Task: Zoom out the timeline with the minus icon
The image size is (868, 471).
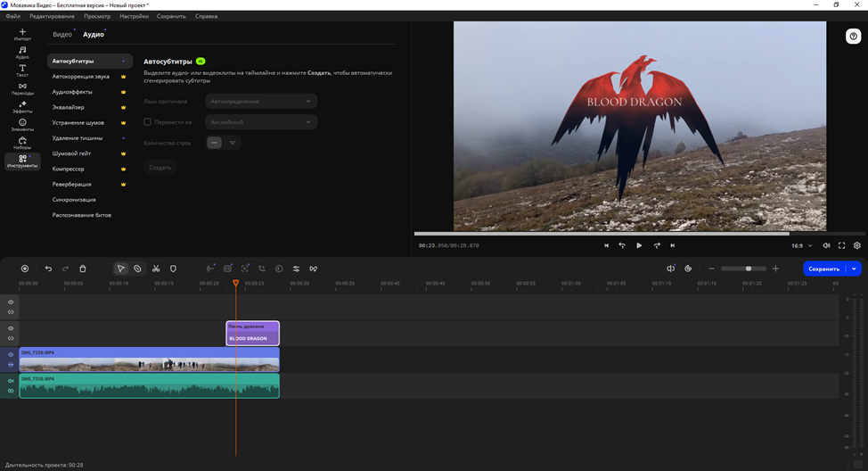Action: tap(711, 269)
